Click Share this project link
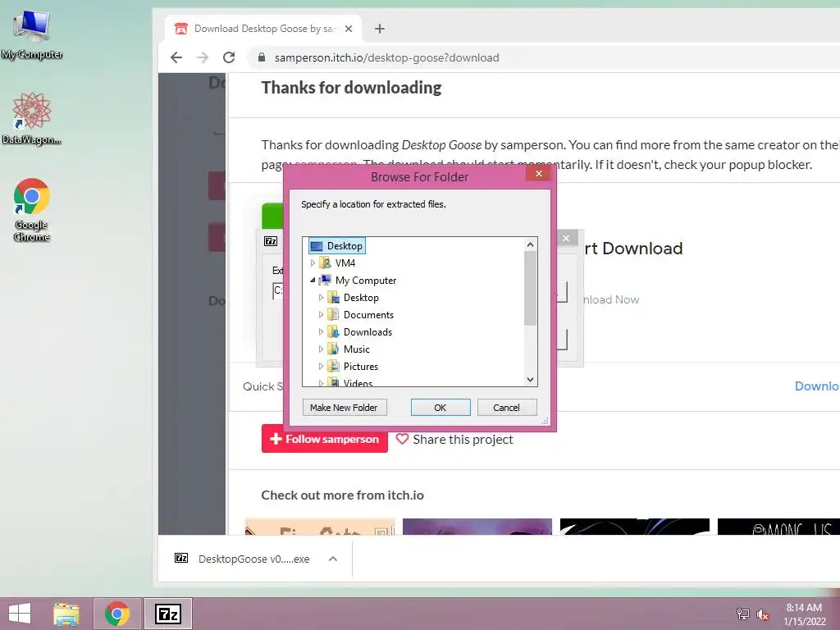Screen dimensions: 840x630 click(x=463, y=440)
